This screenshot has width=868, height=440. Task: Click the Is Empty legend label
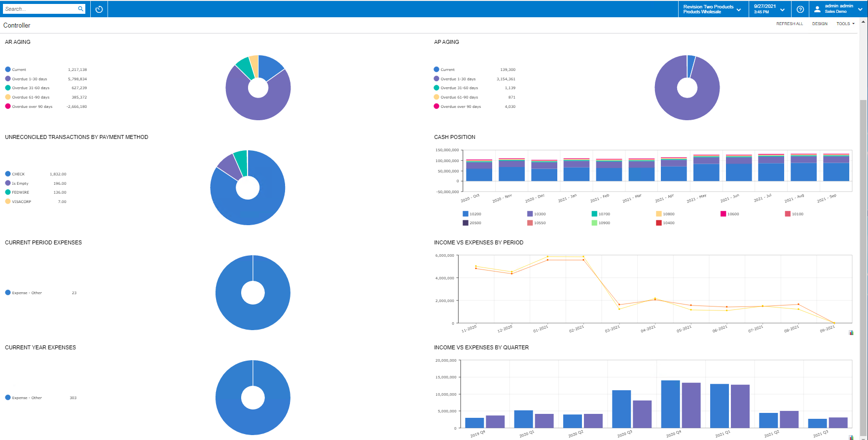point(20,183)
